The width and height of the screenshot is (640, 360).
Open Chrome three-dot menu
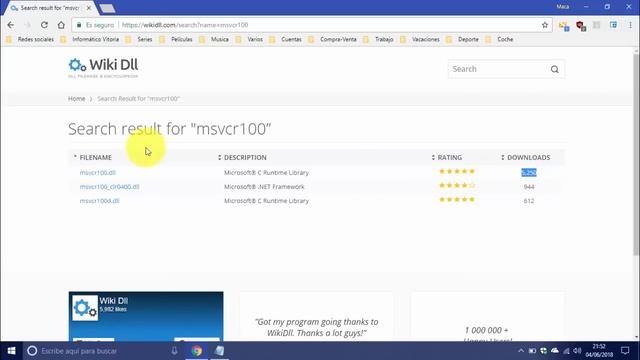pos(630,25)
